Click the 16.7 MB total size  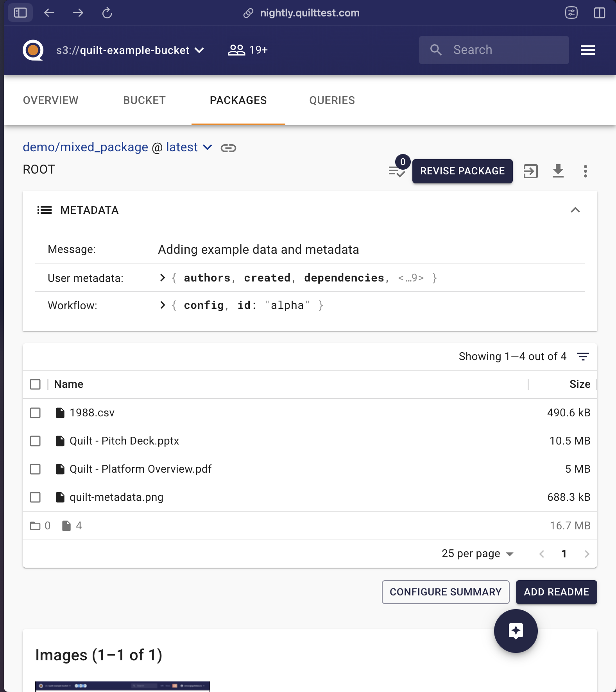(x=570, y=526)
